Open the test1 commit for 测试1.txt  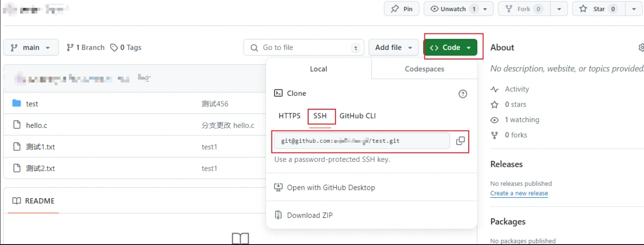(x=209, y=147)
